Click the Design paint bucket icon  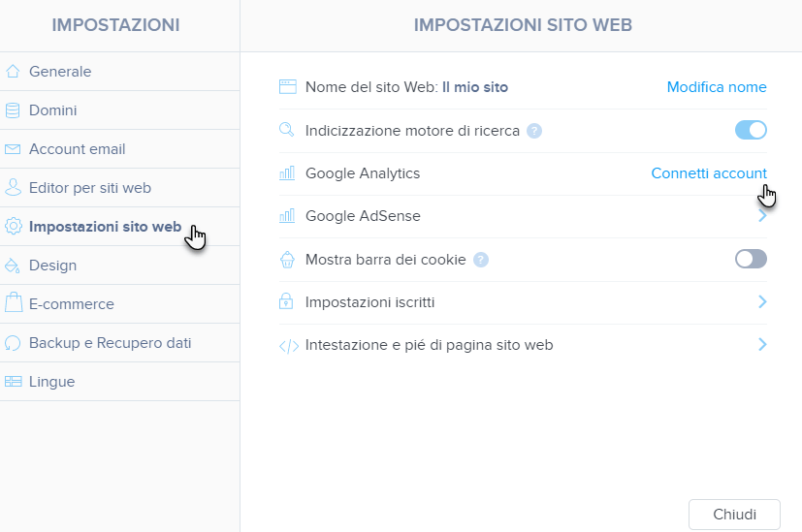[x=13, y=266]
